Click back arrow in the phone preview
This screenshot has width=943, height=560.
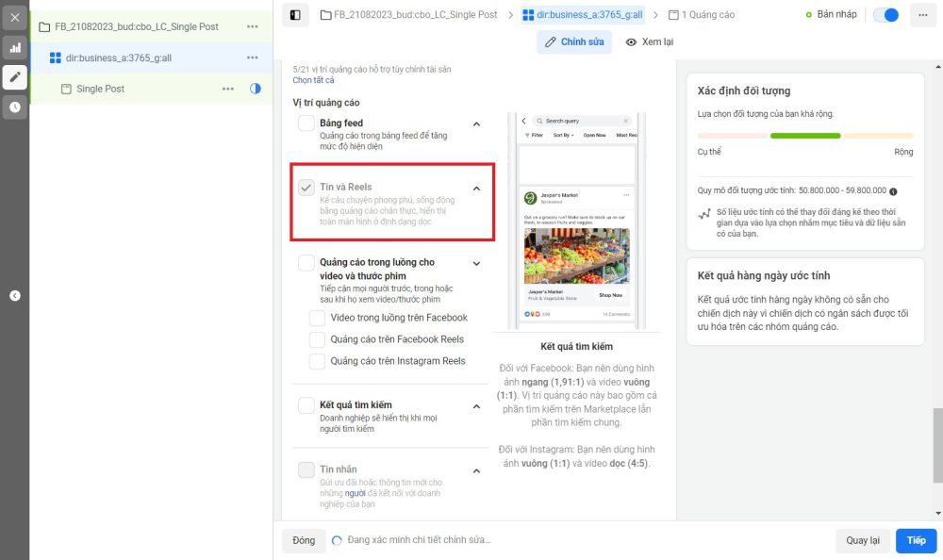[523, 121]
